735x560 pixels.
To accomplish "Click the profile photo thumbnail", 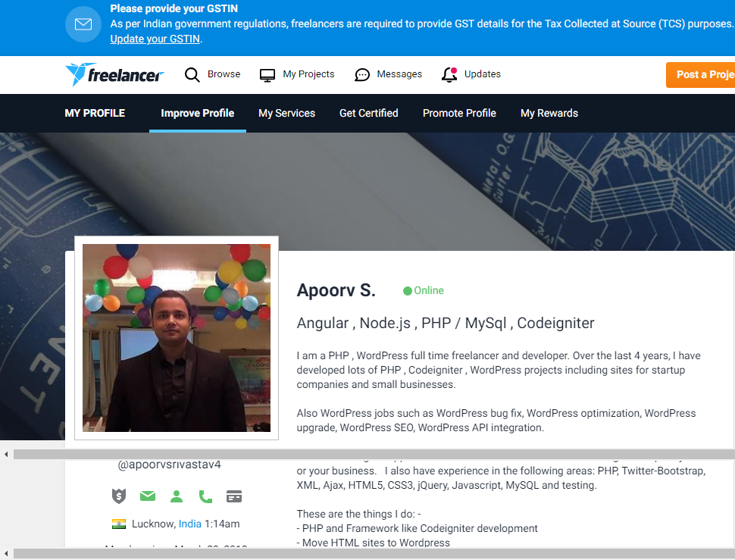I will pyautogui.click(x=177, y=337).
